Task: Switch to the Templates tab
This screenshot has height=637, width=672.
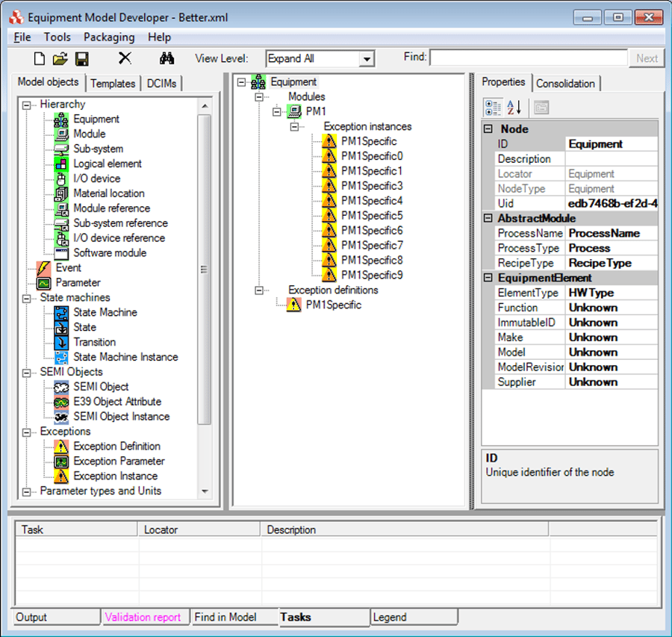Action: point(113,83)
